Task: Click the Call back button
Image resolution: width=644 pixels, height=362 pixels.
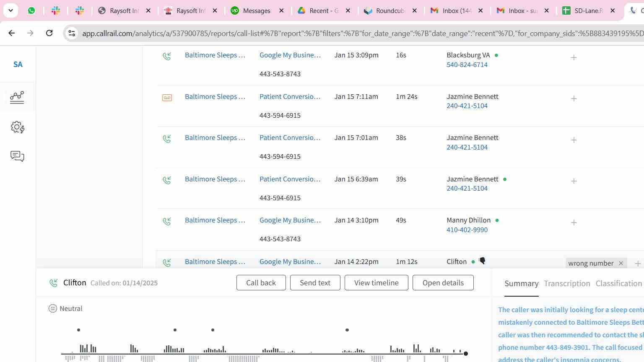Action: coord(261,283)
